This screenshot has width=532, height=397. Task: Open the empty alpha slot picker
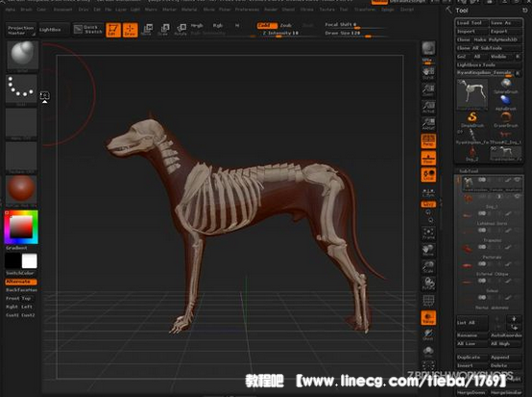pyautogui.click(x=21, y=123)
